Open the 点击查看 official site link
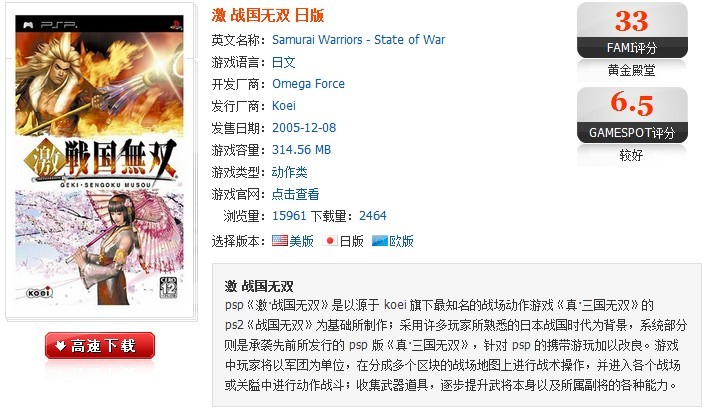Image resolution: width=705 pixels, height=412 pixels. coord(295,194)
